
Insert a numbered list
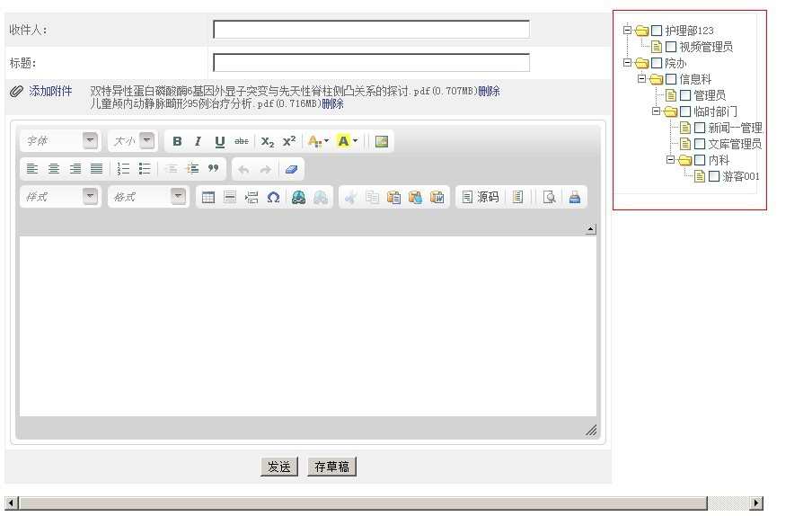point(123,168)
